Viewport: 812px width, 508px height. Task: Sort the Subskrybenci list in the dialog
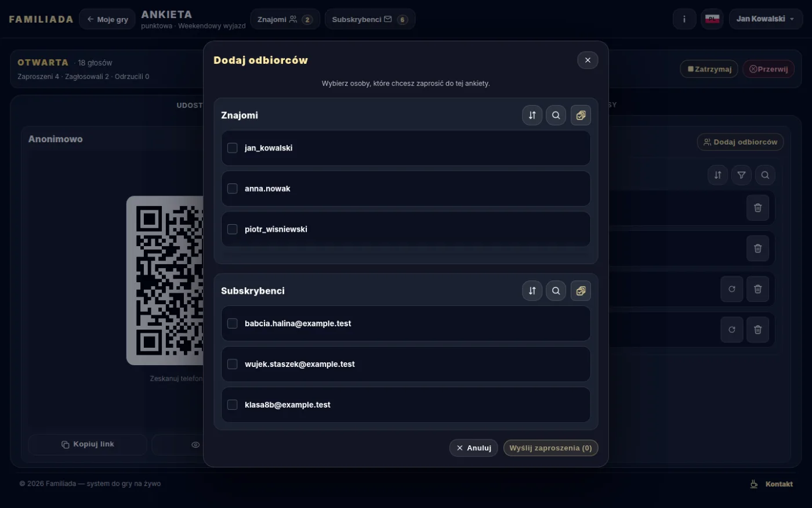click(532, 291)
